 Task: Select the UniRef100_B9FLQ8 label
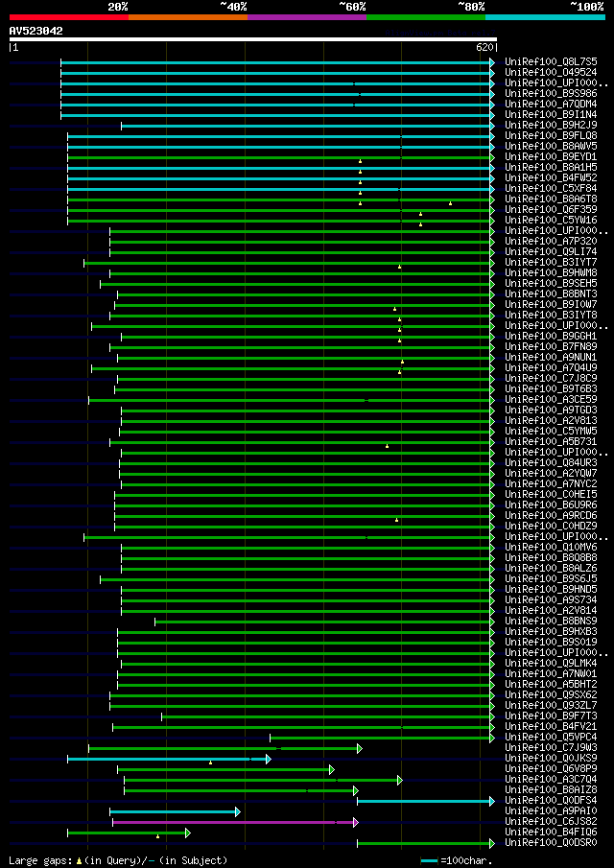pyautogui.click(x=551, y=135)
